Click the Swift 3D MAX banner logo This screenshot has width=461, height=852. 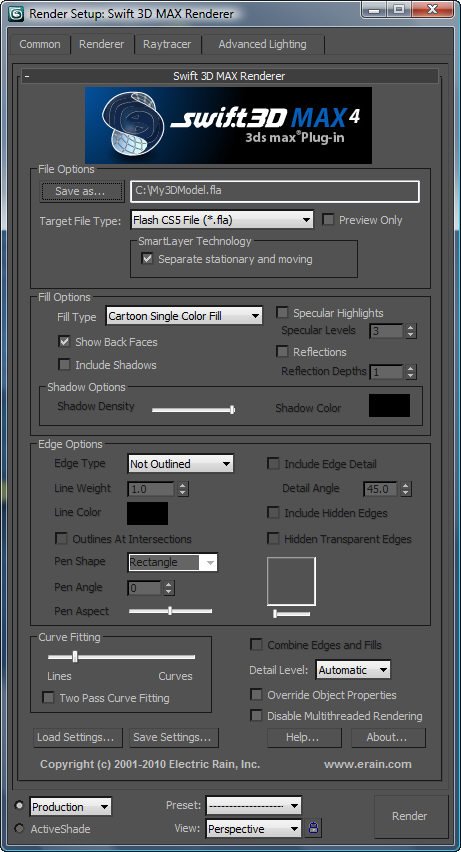point(228,126)
